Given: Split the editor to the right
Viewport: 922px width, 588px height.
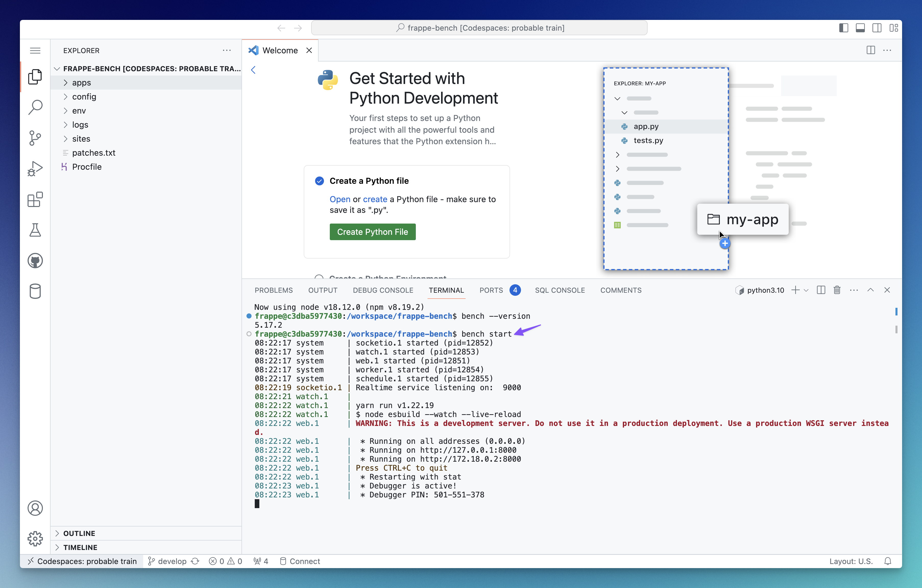Looking at the screenshot, I should (x=871, y=50).
